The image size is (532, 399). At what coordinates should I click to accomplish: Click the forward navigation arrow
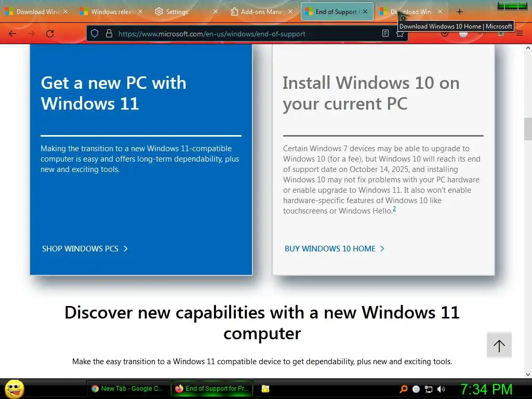31,34
